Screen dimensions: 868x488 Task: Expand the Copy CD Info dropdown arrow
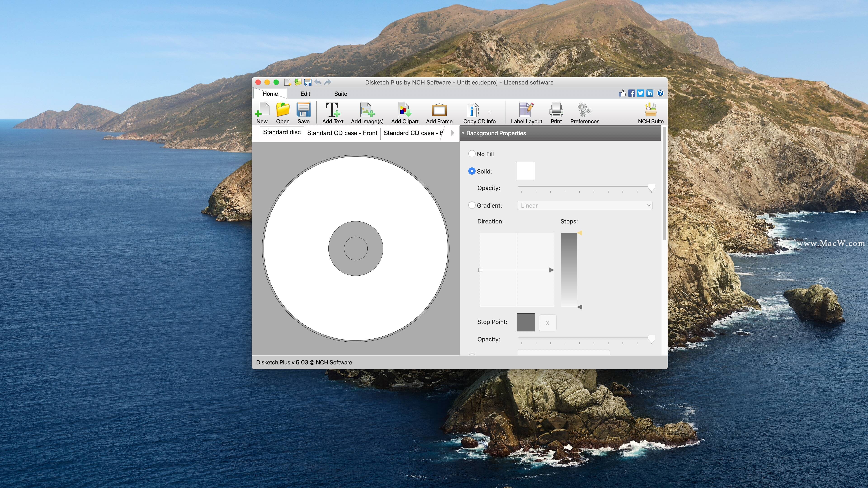pos(490,112)
